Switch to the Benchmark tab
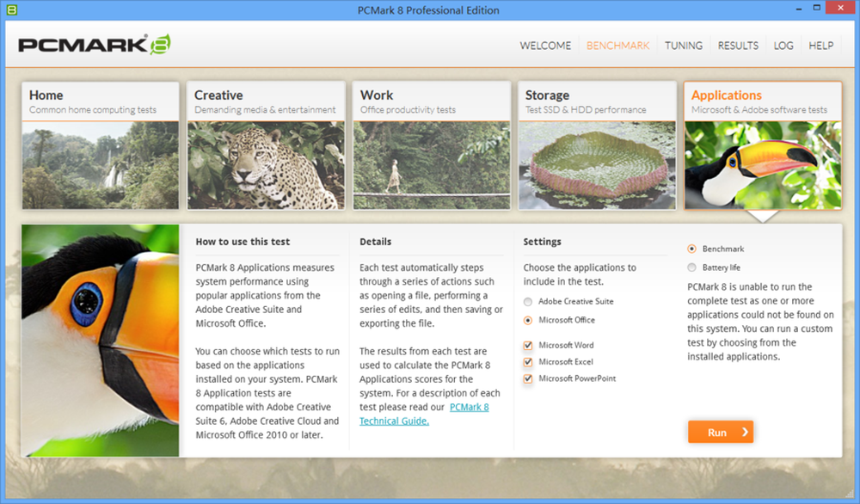The width and height of the screenshot is (860, 504). coord(617,46)
